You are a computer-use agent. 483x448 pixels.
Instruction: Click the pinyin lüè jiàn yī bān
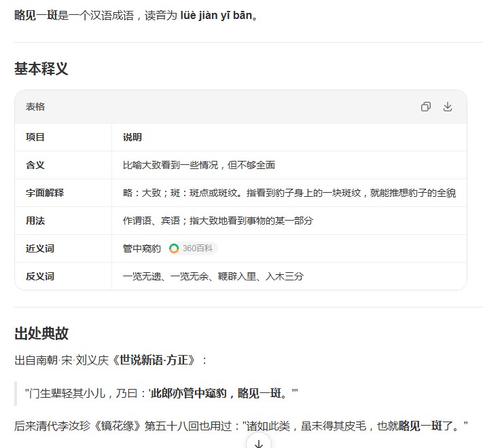[x=216, y=16]
